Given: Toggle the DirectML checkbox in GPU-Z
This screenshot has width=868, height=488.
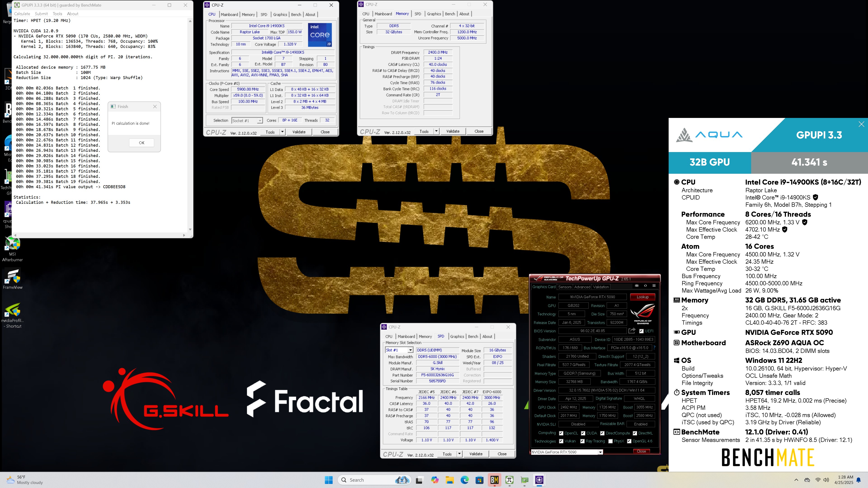Looking at the screenshot, I should [635, 433].
